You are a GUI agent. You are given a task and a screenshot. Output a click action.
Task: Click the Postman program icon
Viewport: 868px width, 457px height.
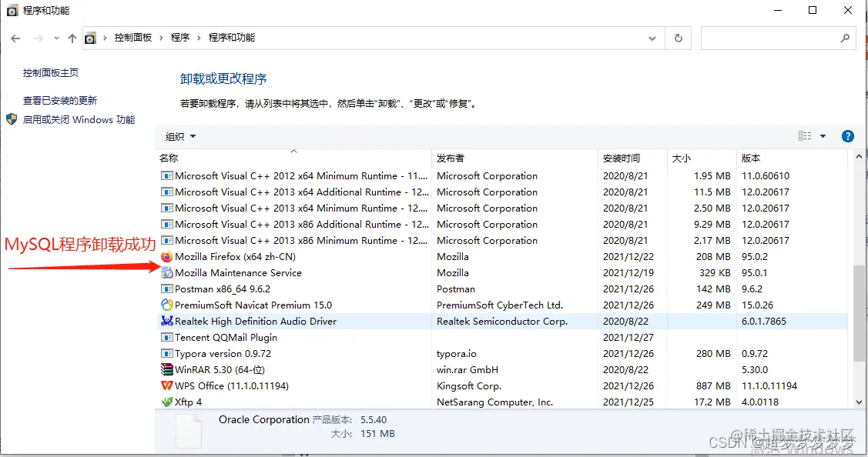tap(166, 289)
